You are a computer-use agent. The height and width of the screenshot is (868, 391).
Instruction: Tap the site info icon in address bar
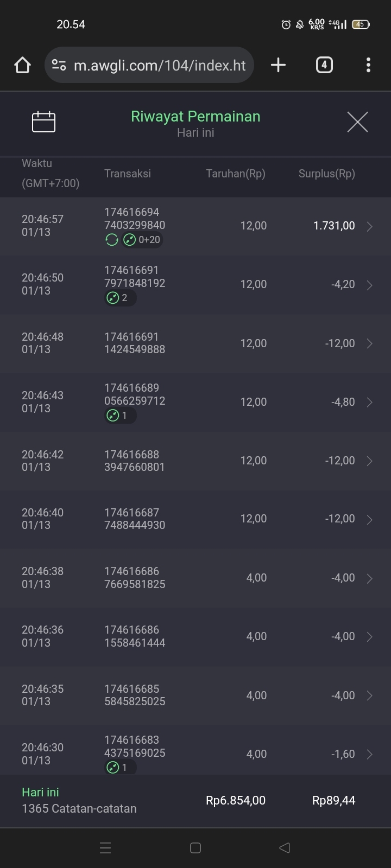pyautogui.click(x=59, y=65)
